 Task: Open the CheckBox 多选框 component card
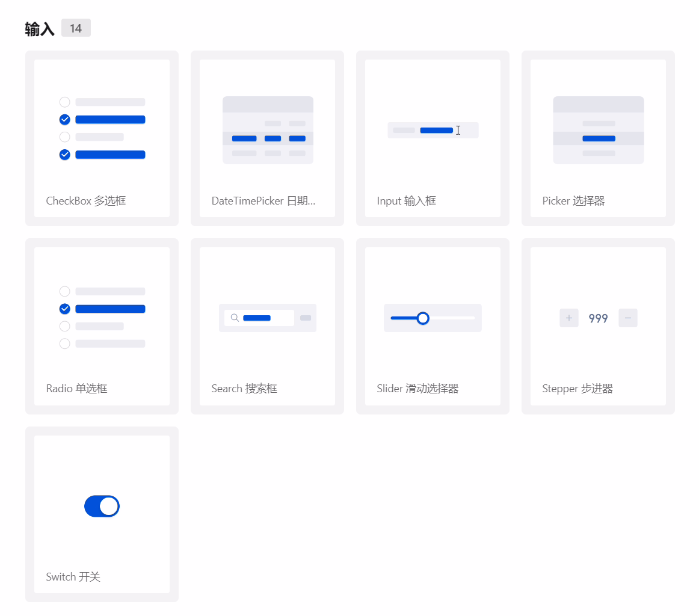pos(102,138)
